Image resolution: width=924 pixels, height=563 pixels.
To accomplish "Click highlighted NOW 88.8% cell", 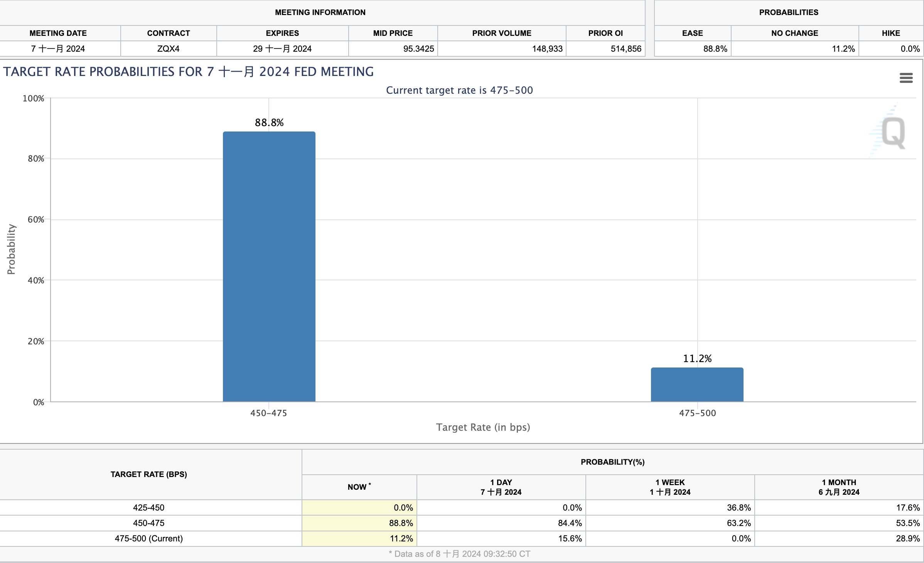I will tap(400, 523).
